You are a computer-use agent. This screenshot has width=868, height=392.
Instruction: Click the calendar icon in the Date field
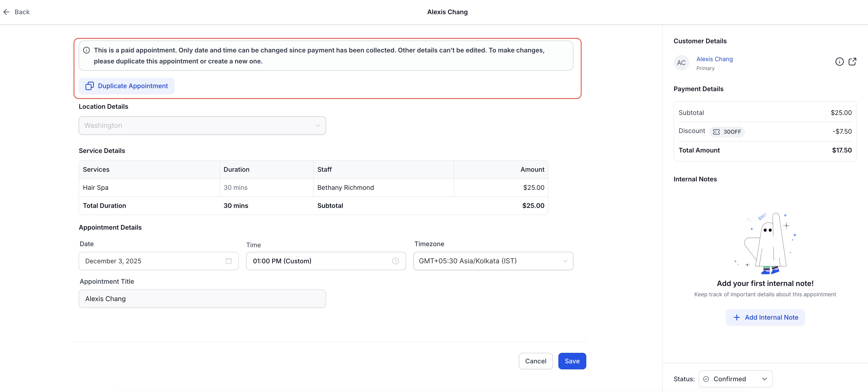pos(228,261)
